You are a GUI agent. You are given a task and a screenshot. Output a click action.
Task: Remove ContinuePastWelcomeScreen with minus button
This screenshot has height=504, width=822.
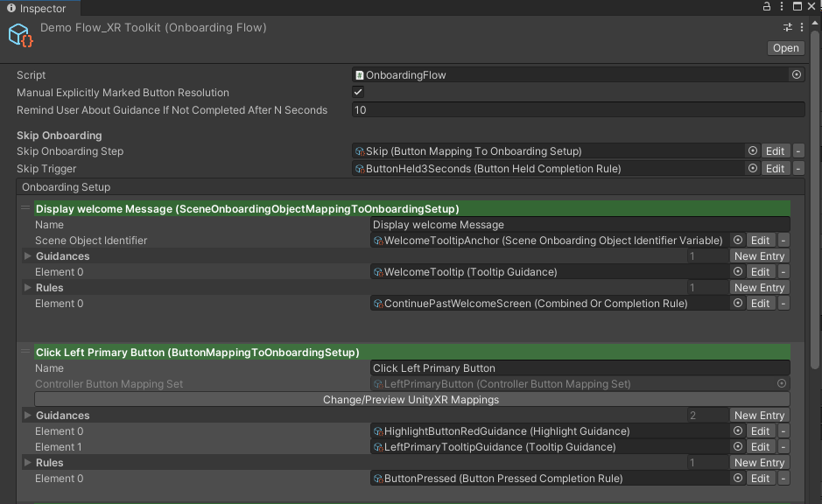point(783,304)
